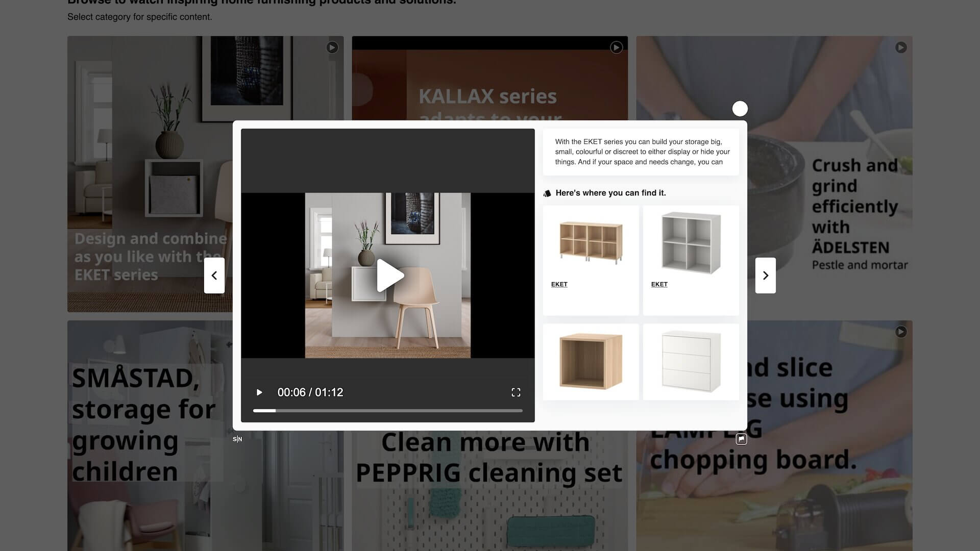Click EKET link under grey cabinet
The width and height of the screenshot is (980, 551).
pyautogui.click(x=659, y=284)
